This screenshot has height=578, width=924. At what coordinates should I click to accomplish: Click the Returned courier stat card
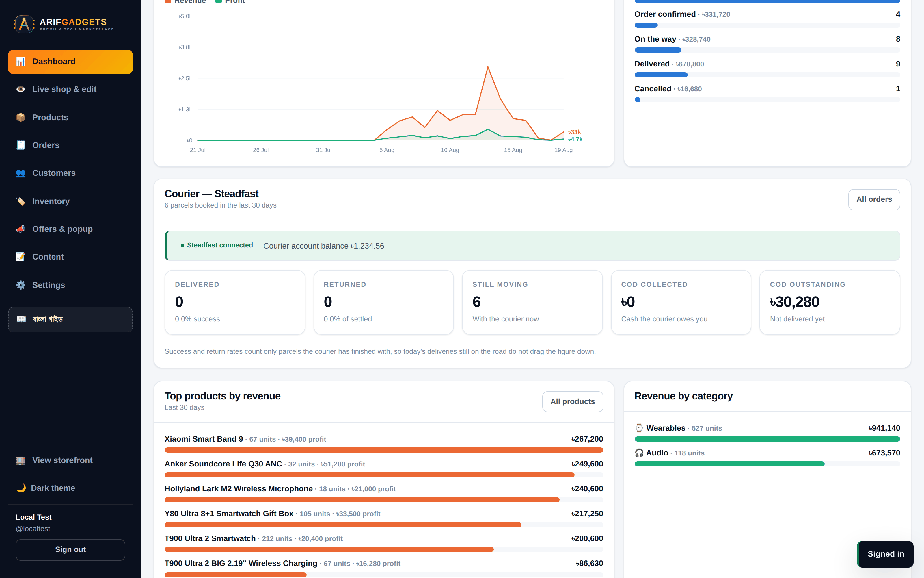(383, 302)
